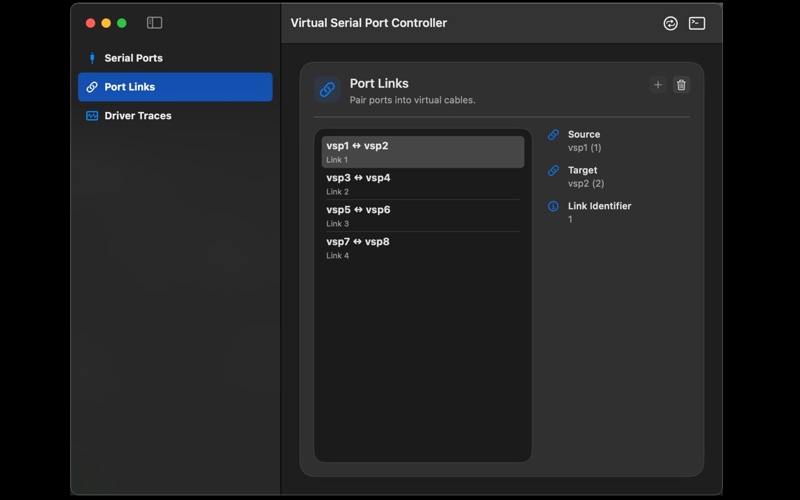The width and height of the screenshot is (800, 500).
Task: Select the vsp3 ↔ vsp4 link row
Action: (x=422, y=184)
